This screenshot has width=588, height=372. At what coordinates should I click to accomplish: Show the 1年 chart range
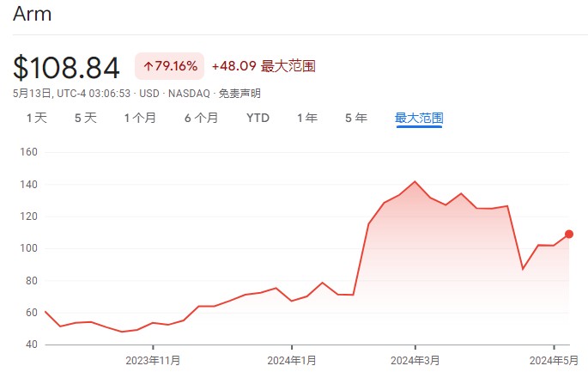click(307, 118)
